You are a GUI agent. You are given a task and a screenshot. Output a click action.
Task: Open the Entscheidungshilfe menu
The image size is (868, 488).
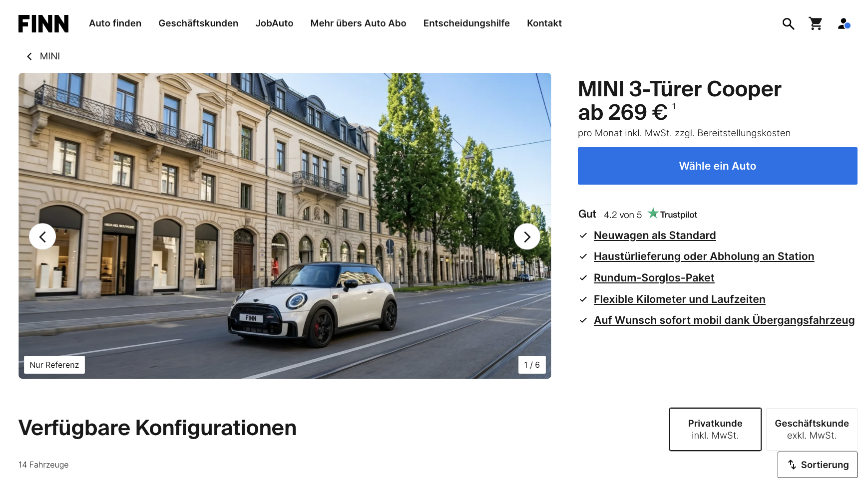466,23
